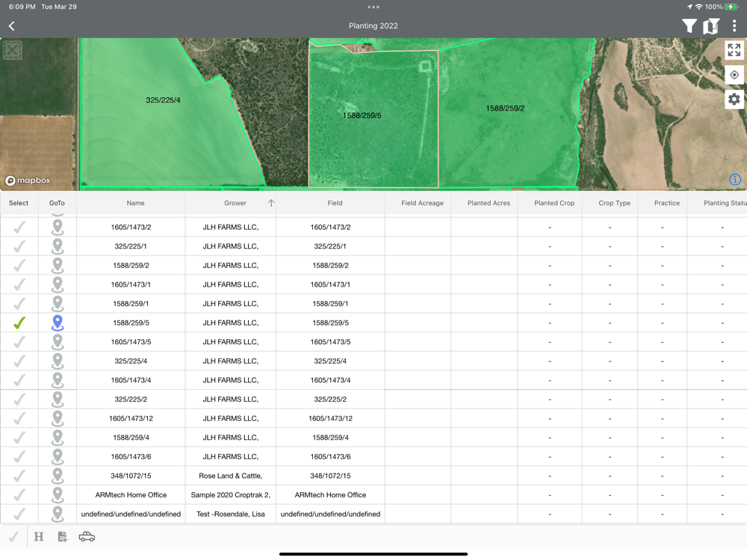The image size is (747, 560).
Task: Sort table by the Name column header
Action: point(135,203)
